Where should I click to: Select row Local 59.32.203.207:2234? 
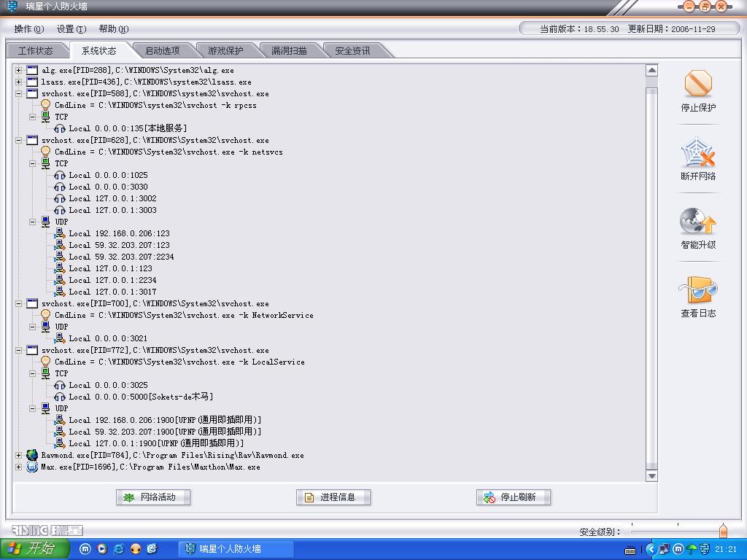tap(122, 257)
